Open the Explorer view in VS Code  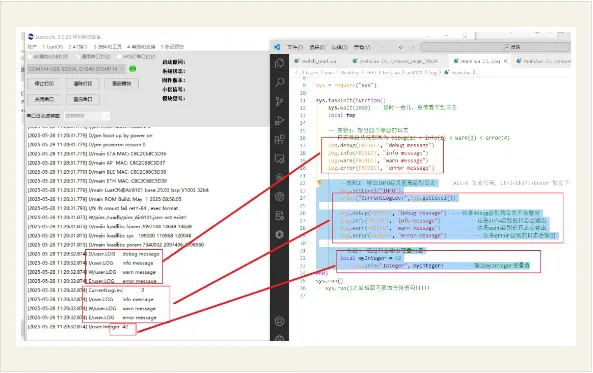click(279, 63)
